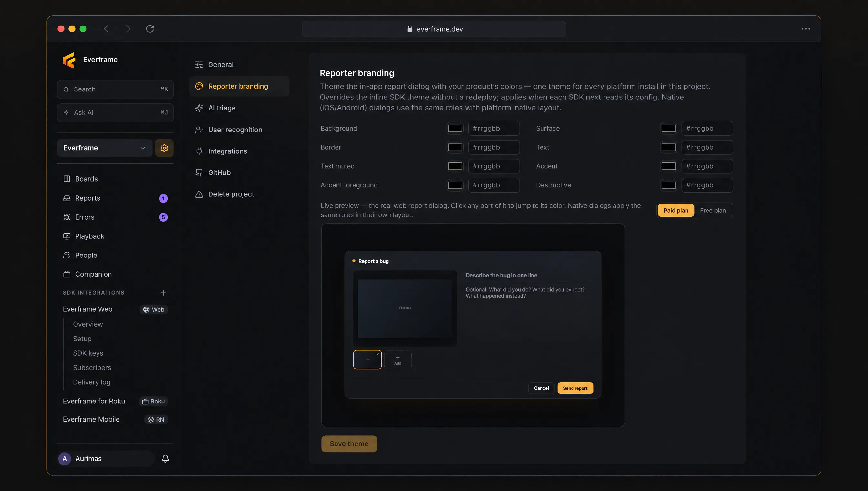The image size is (868, 491).
Task: Click the Surface hex input field
Action: (707, 129)
